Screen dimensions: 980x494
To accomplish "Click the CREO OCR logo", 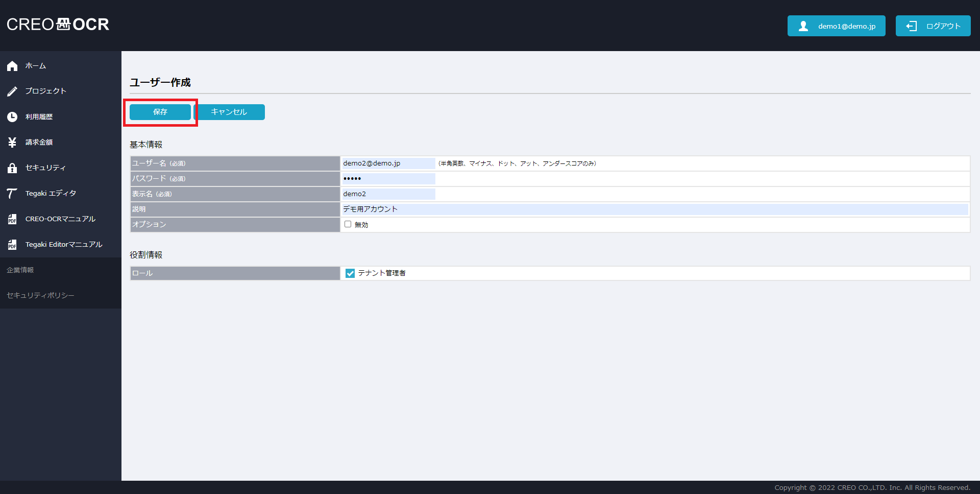I will point(58,25).
